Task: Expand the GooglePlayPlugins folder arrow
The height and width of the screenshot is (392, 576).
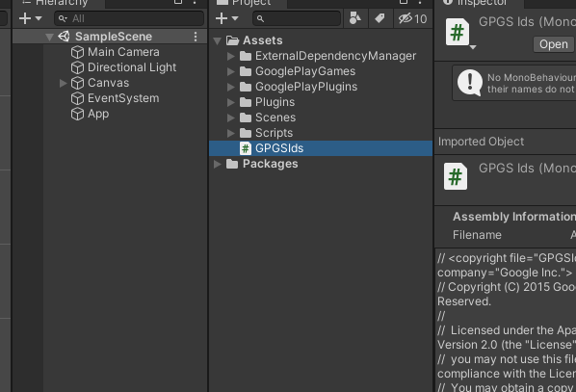Action: pos(231,87)
